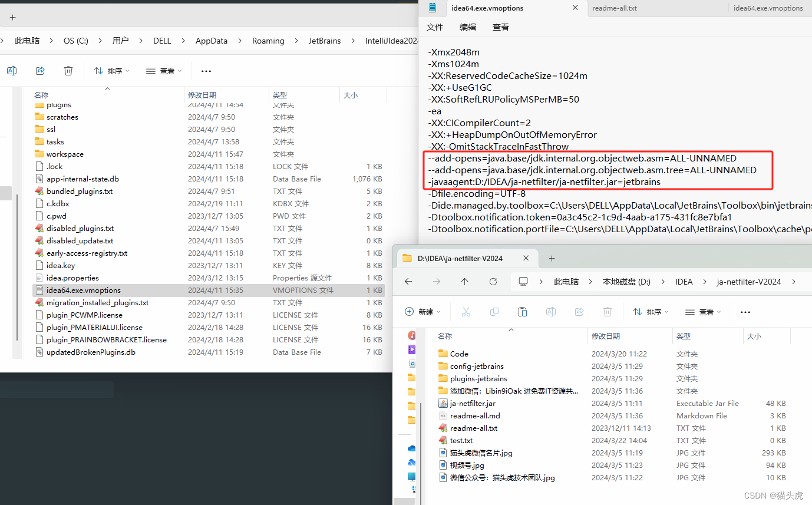Select the workspace folder
This screenshot has width=812, height=505.
(x=65, y=154)
